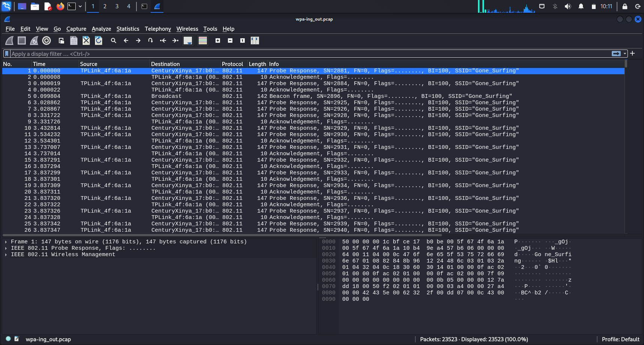The image size is (644, 345).
Task: Open capture options gear icon
Action: pyautogui.click(x=46, y=40)
